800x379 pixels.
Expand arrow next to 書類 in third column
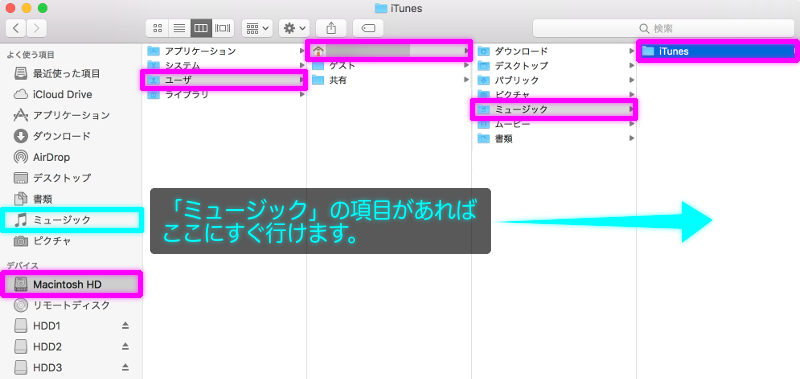point(632,138)
